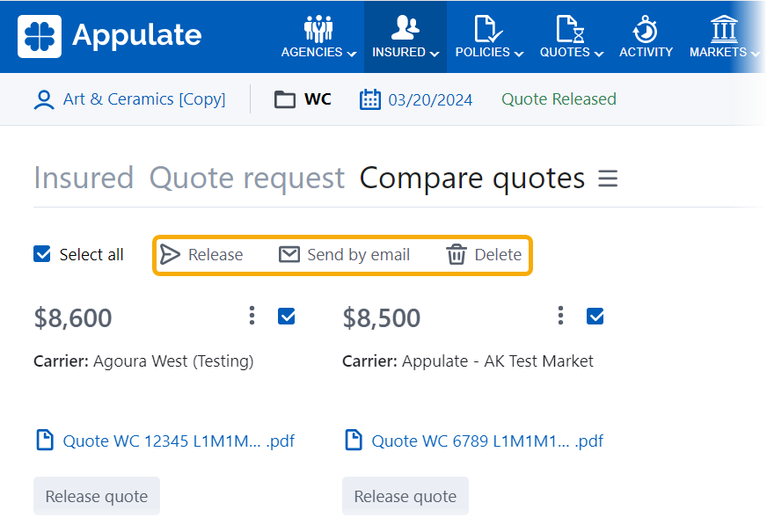This screenshot has width=767, height=532.
Task: Click the Send by email label
Action: [x=359, y=255]
